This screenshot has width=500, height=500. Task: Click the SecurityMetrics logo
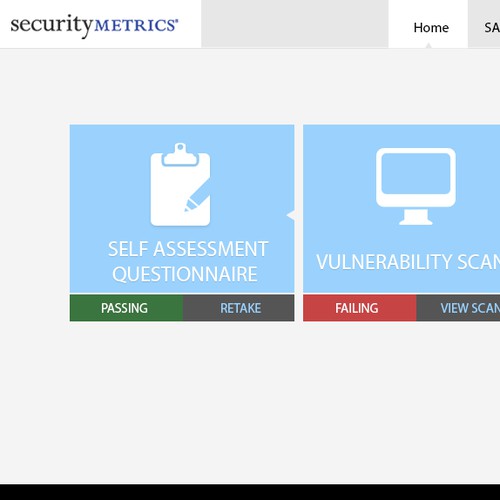click(94, 26)
